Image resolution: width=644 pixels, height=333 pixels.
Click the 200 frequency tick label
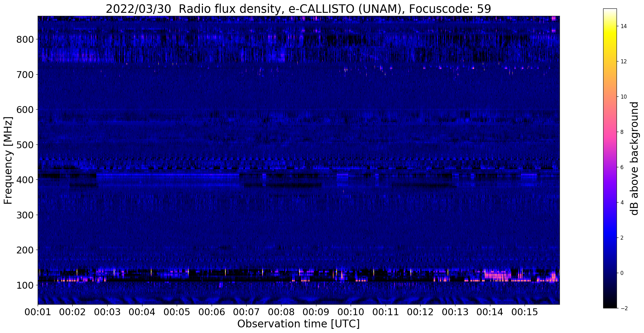(25, 250)
